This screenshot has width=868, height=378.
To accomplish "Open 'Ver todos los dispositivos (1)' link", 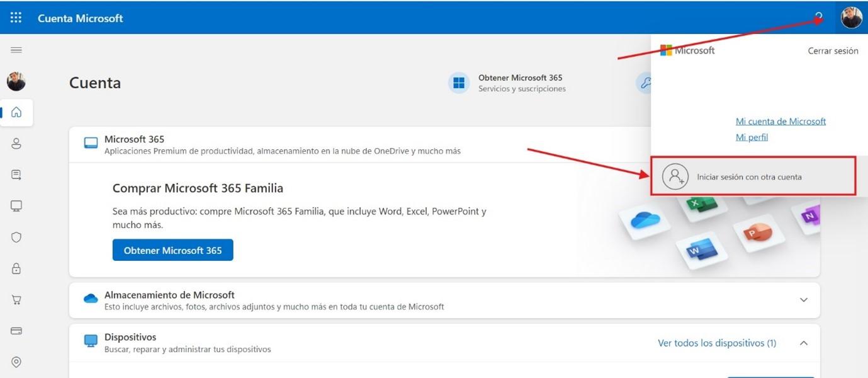I will [716, 343].
